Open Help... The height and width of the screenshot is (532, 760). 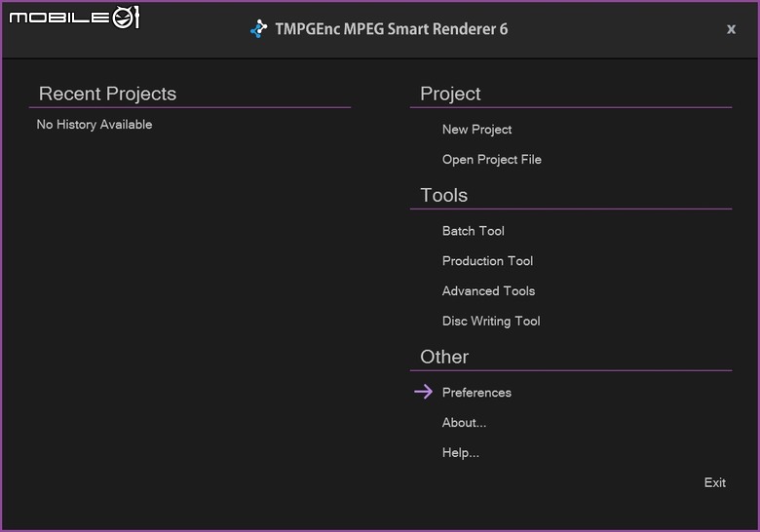[461, 452]
